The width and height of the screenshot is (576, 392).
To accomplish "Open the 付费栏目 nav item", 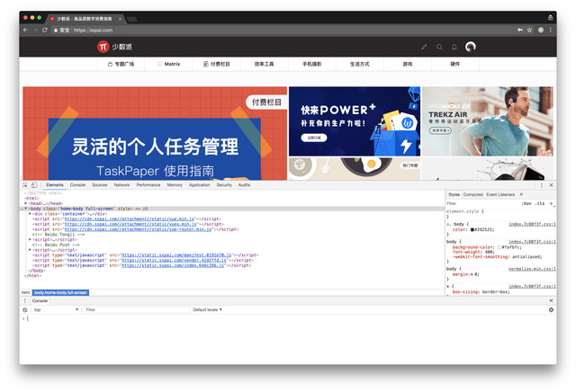I will point(216,64).
